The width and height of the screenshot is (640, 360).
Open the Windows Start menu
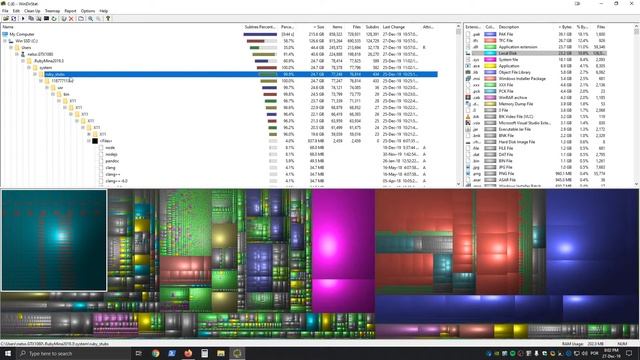[x=8, y=353]
